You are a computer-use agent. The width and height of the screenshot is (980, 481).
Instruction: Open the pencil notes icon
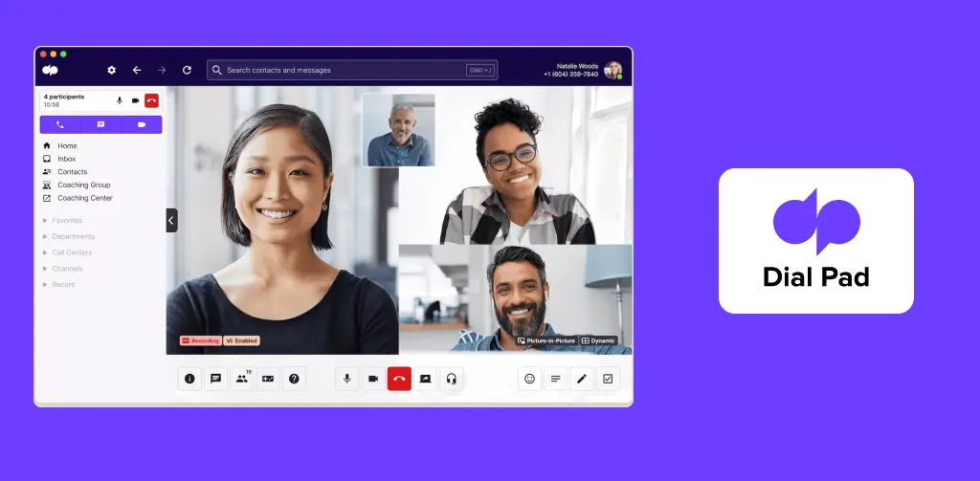(x=582, y=379)
